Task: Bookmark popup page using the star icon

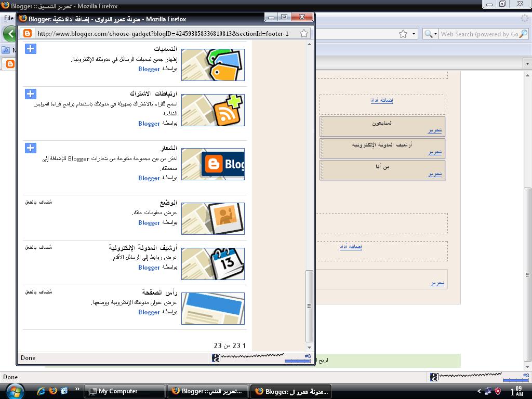Action: pos(304,33)
